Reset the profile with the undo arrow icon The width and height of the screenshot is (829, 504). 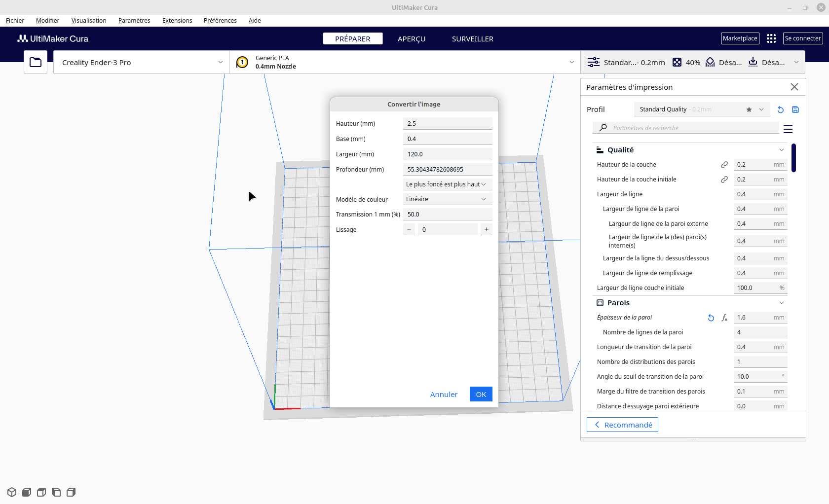[781, 109]
